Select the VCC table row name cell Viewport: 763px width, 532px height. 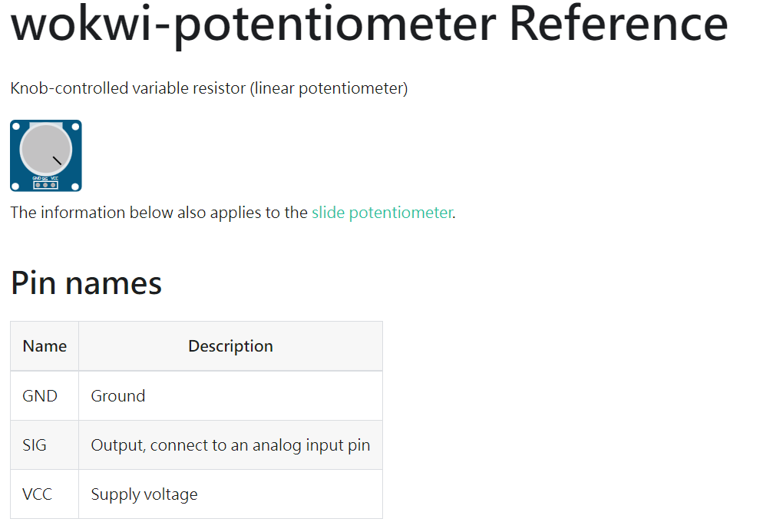click(x=45, y=494)
